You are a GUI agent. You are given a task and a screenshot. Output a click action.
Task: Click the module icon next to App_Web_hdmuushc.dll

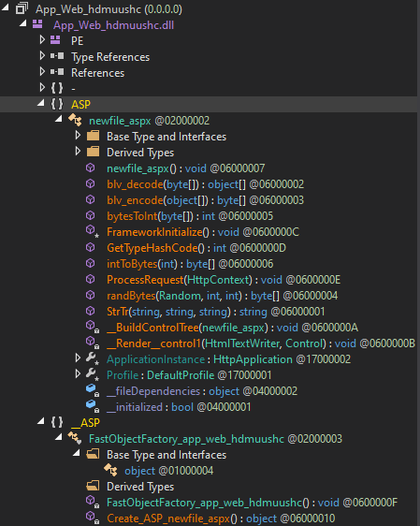pos(37,24)
